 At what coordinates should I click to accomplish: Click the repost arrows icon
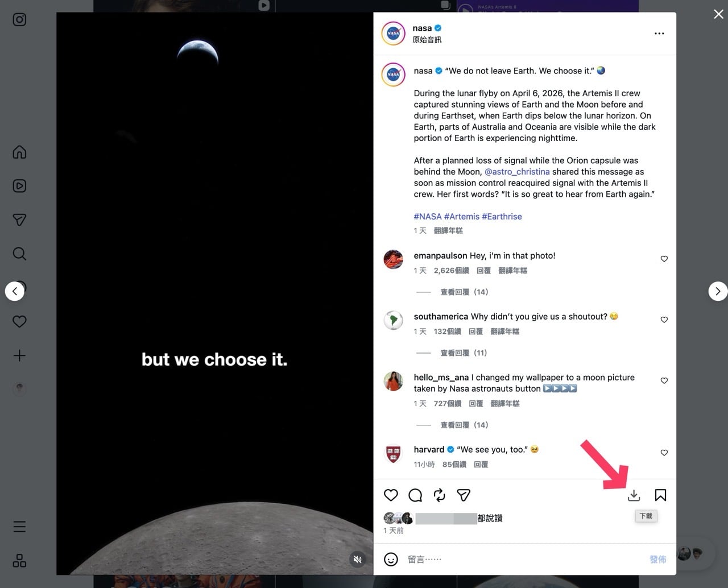click(x=440, y=495)
